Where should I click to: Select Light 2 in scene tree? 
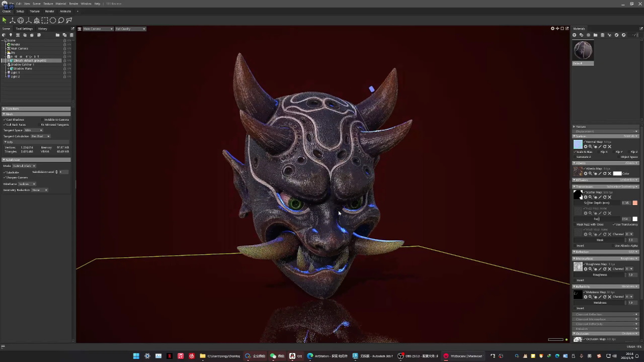[16, 76]
